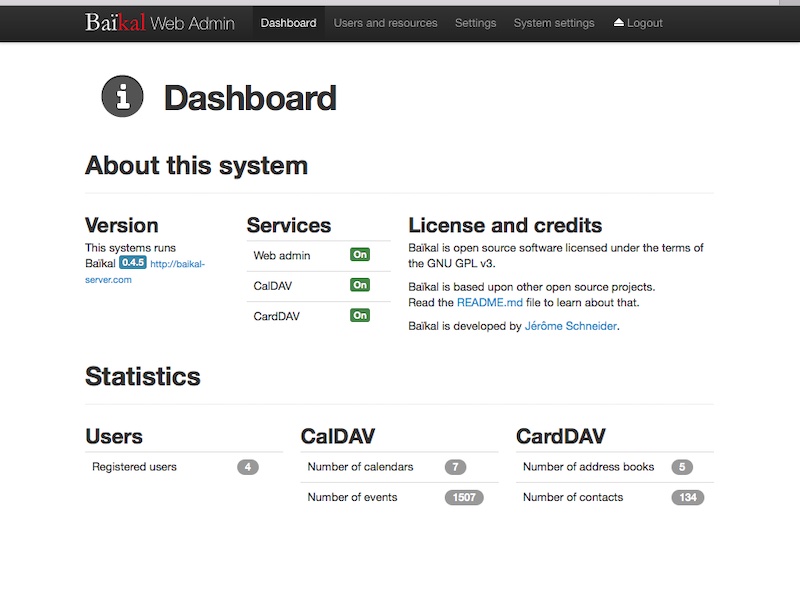Click the Registered users count 4
Screen dimensions: 800x600
point(247,467)
